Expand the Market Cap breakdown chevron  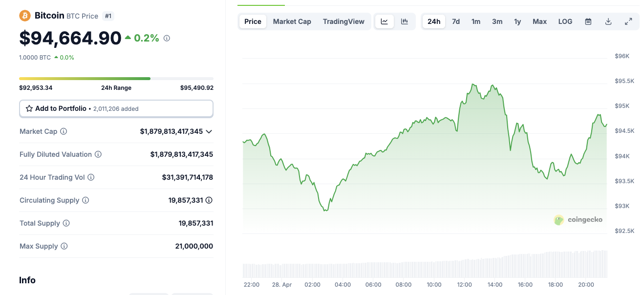coord(209,131)
